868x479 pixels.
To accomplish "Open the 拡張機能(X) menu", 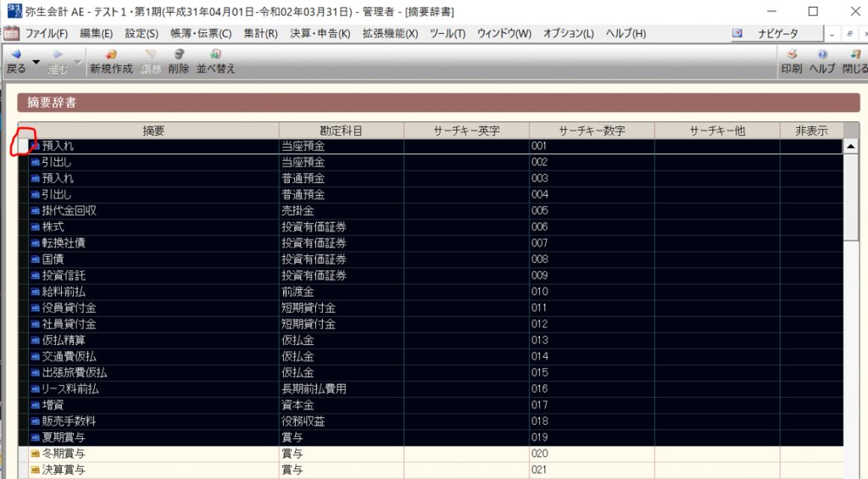I will pyautogui.click(x=390, y=34).
